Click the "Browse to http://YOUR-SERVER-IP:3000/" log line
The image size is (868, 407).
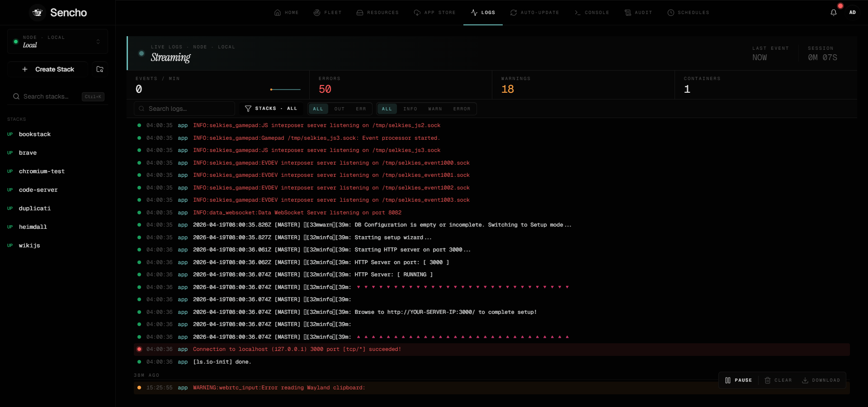[x=492, y=312]
